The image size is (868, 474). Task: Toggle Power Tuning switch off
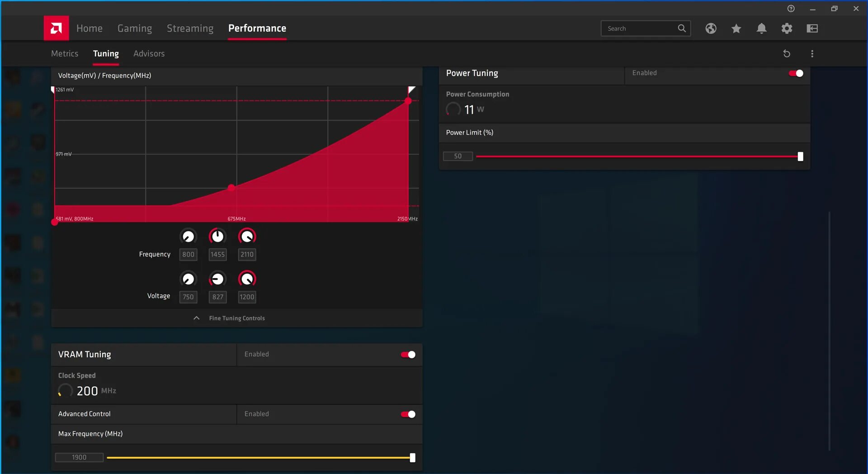click(x=796, y=73)
